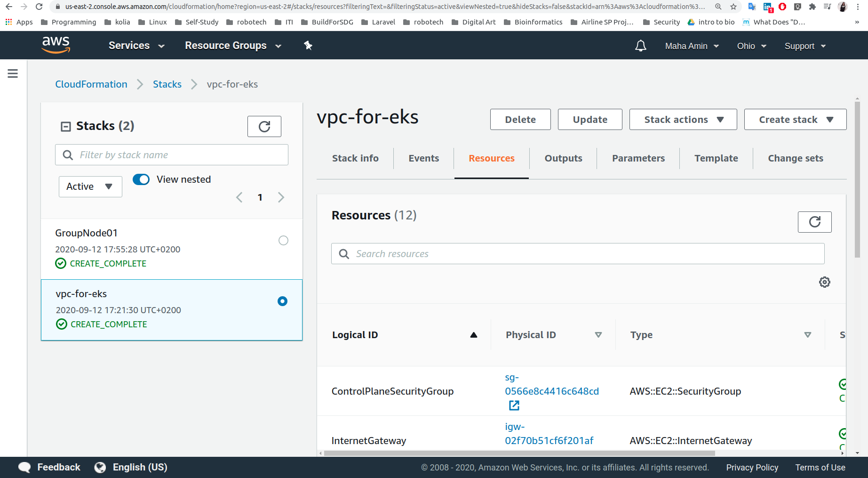Click the browser address bar URL
The height and width of the screenshot is (478, 868).
pos(385,7)
